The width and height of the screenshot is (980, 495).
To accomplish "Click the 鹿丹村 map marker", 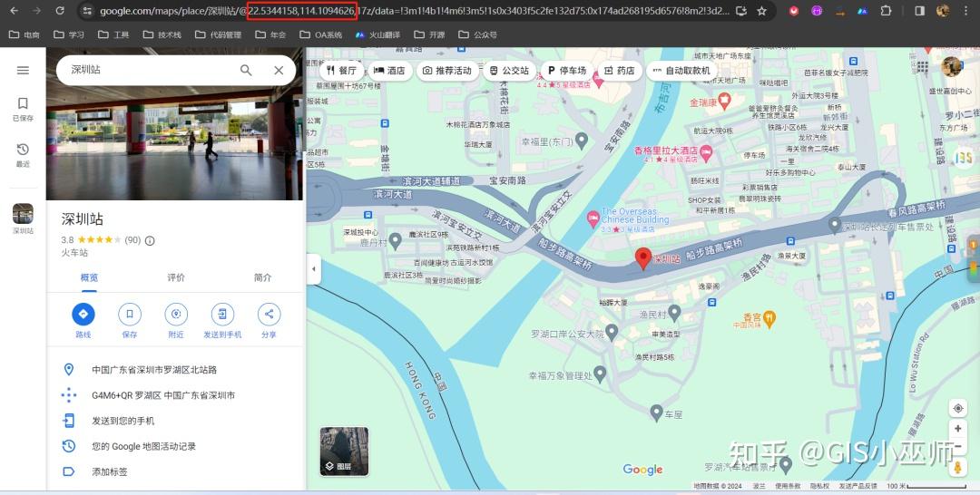I will (x=395, y=240).
